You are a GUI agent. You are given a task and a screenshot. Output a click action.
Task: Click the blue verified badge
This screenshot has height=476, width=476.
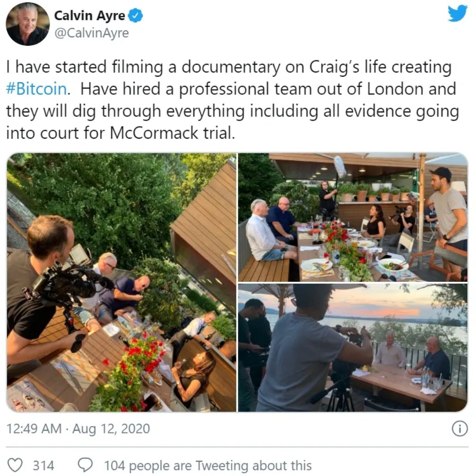coord(135,16)
